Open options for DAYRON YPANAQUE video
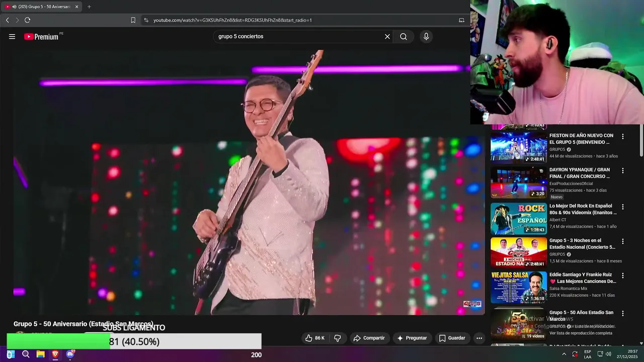Image resolution: width=644 pixels, height=362 pixels. (x=623, y=170)
